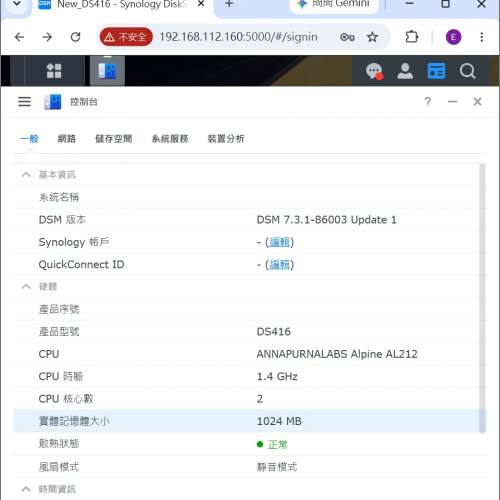
Task: Open Control Panel help question mark
Action: pyautogui.click(x=427, y=101)
